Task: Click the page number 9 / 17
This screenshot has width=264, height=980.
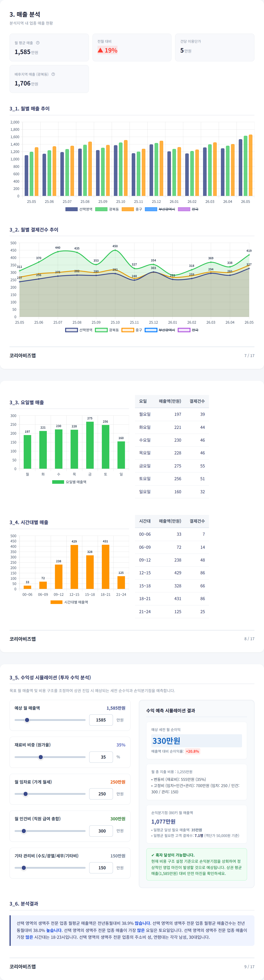Action: [x=249, y=967]
